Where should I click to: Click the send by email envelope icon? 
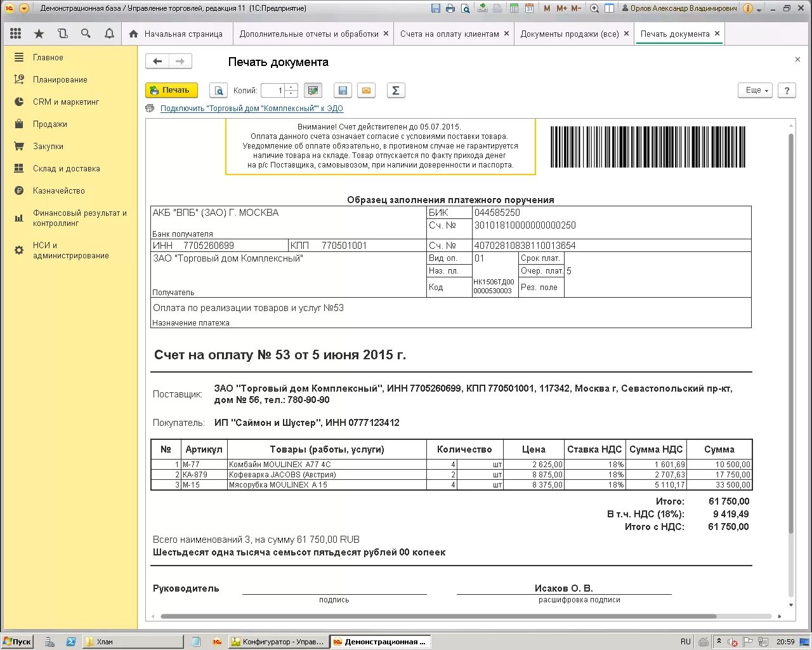[x=366, y=90]
